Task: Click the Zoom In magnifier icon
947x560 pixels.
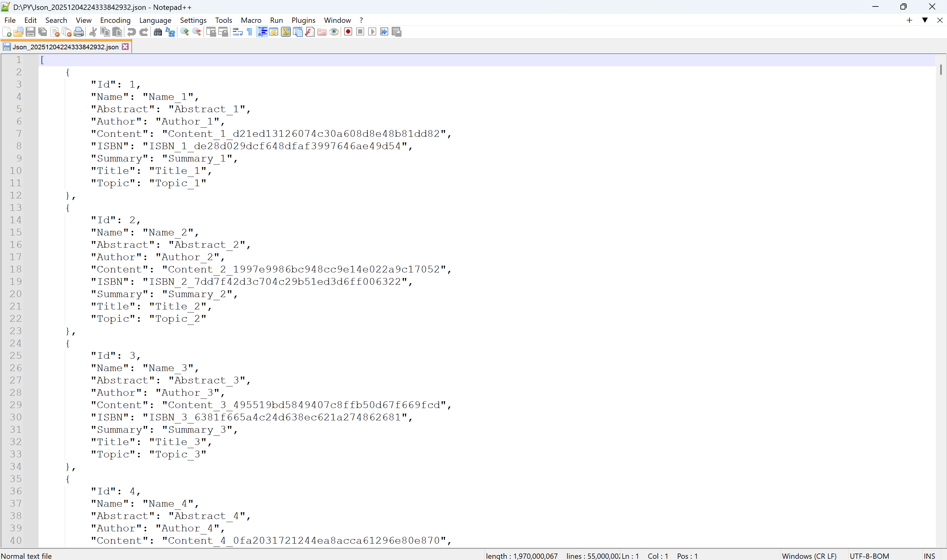Action: click(185, 32)
